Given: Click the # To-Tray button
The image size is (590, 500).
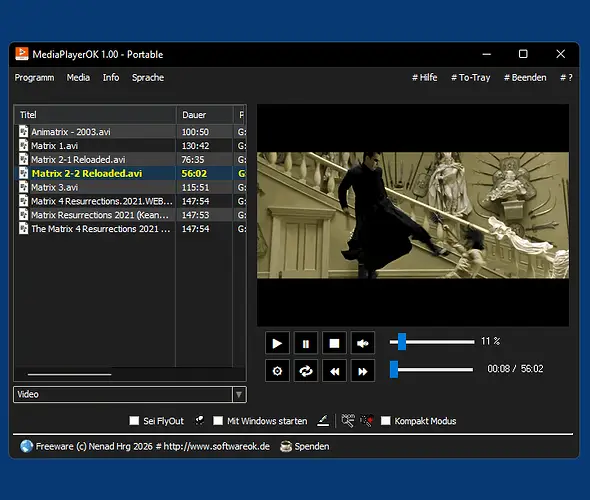Looking at the screenshot, I should click(x=471, y=78).
